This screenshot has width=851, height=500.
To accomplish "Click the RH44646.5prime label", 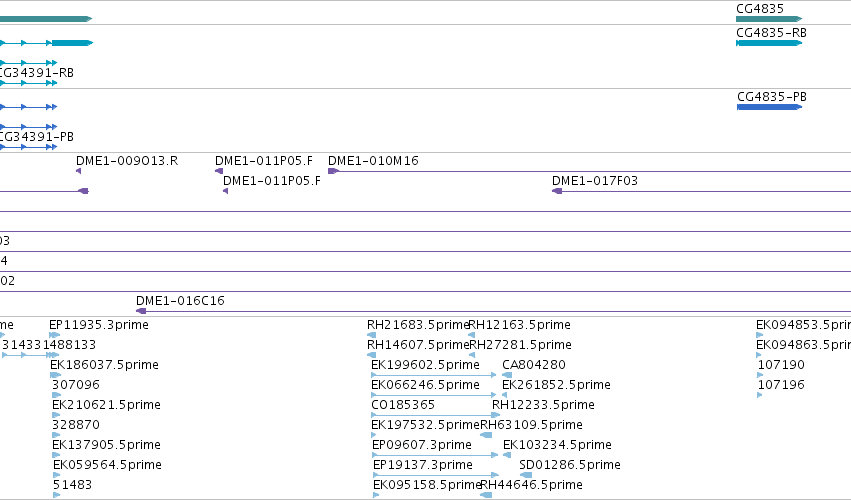I will (532, 485).
